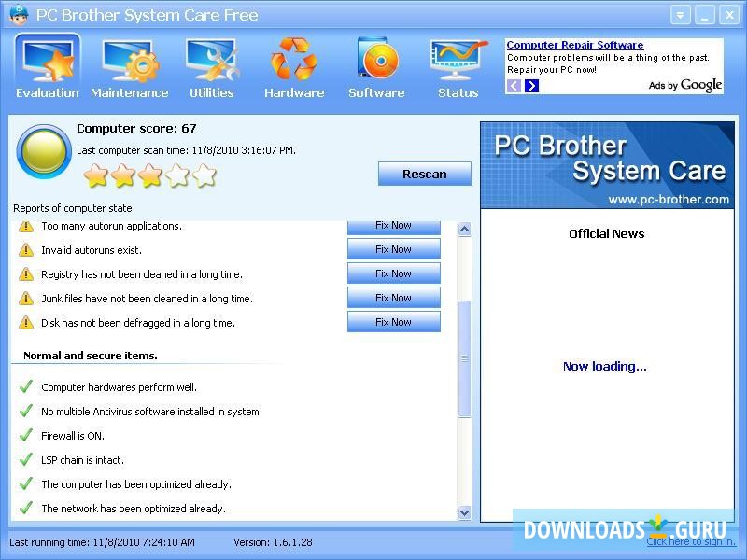Visit www.pc-brother.com banner link
This screenshot has width=747, height=560.
tap(669, 199)
